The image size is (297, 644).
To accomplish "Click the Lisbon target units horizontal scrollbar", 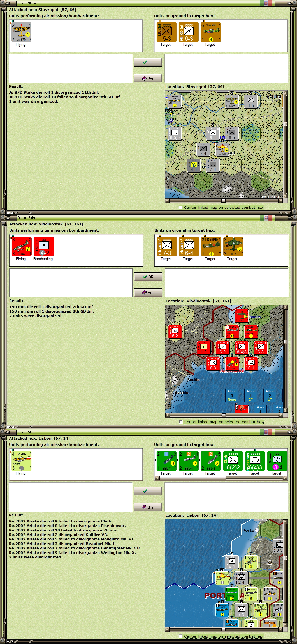I will pyautogui.click(x=221, y=478).
